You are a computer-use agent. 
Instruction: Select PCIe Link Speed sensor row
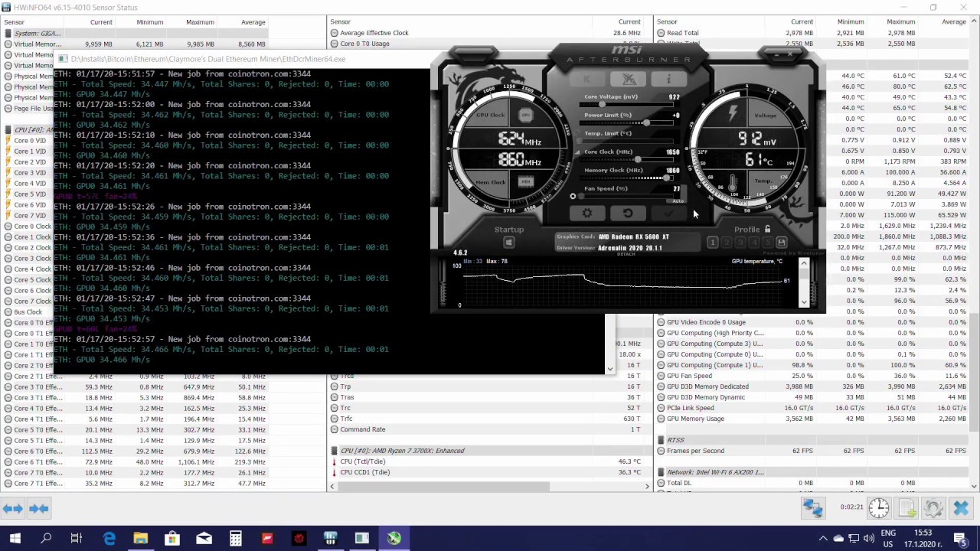(813, 408)
